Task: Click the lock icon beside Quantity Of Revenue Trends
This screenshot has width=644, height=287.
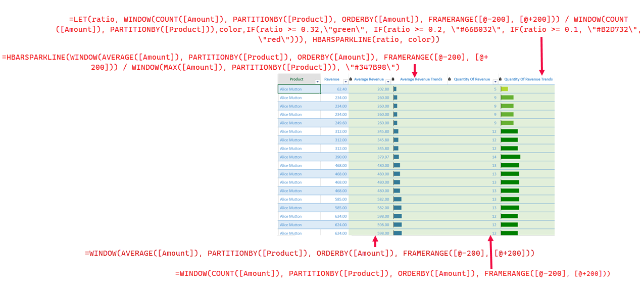Action: pos(500,79)
